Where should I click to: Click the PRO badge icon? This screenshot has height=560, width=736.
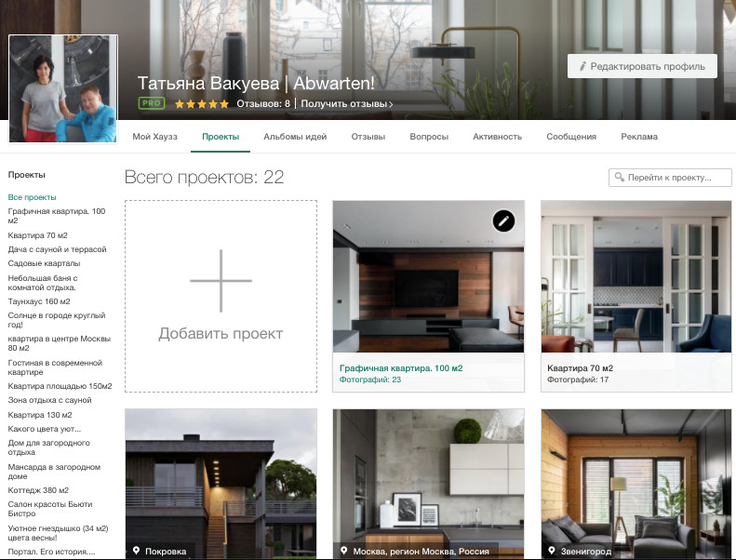click(152, 103)
